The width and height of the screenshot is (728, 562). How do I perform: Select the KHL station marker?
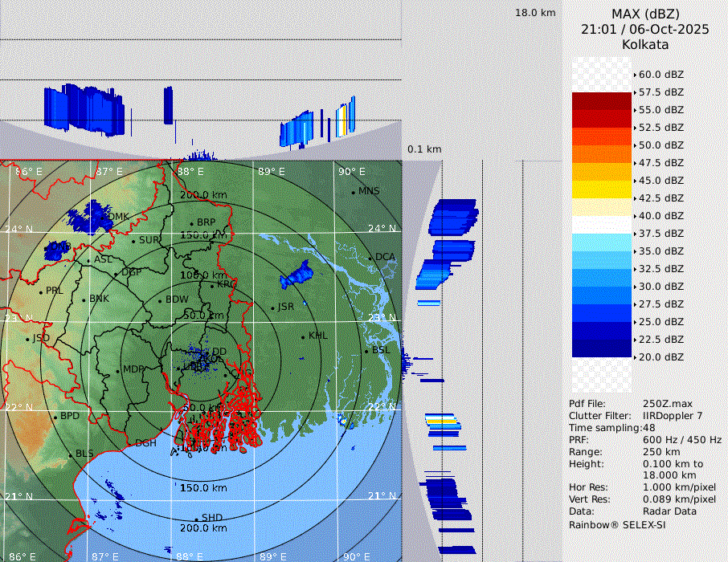pos(303,336)
